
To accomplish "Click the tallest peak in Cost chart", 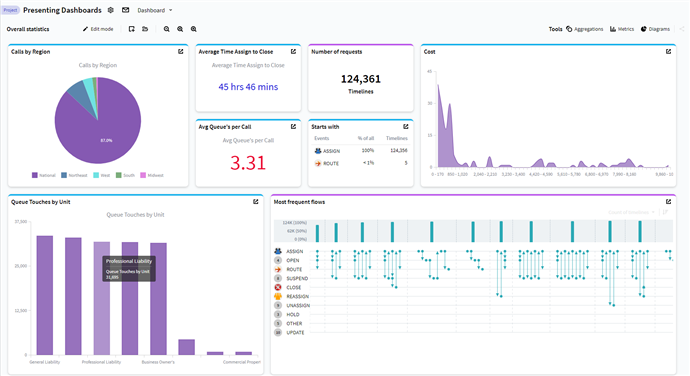I will pos(438,86).
